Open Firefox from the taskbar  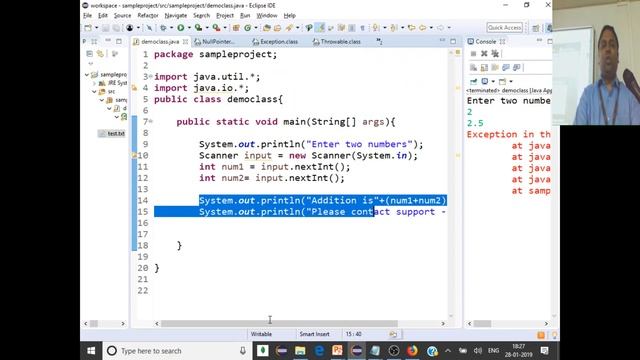(412, 351)
